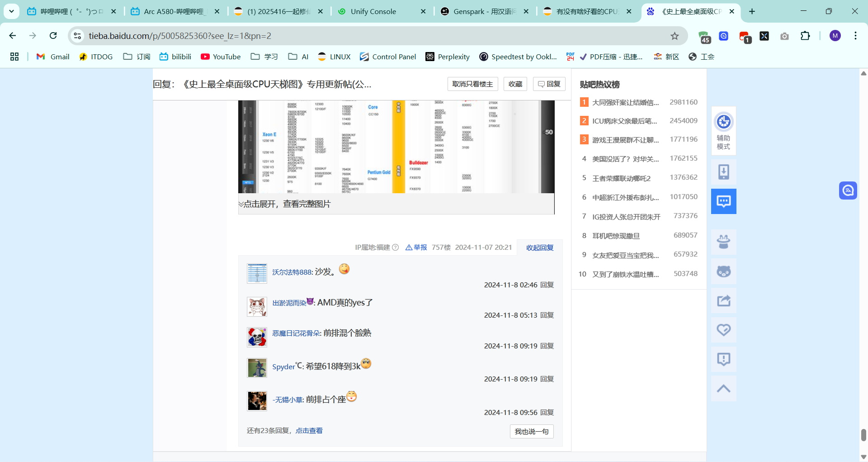Click the back-to-top arrow icon
Screen dimensions: 868x462
[x=723, y=388]
